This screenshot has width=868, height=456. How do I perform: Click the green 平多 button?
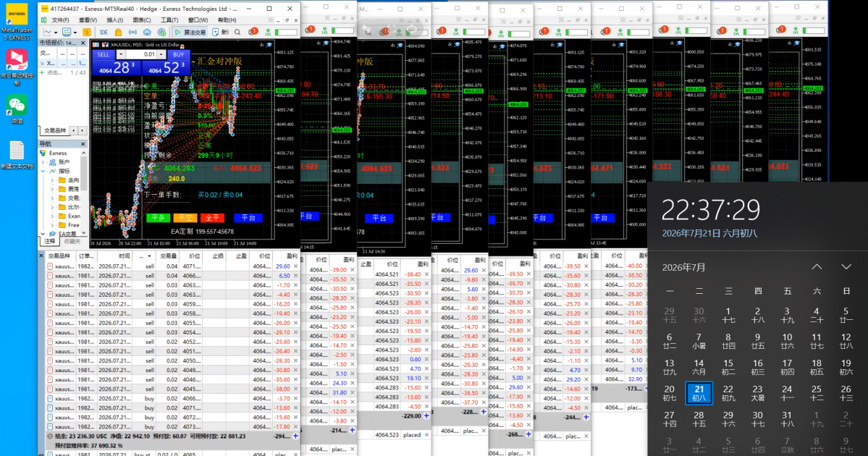pos(159,217)
